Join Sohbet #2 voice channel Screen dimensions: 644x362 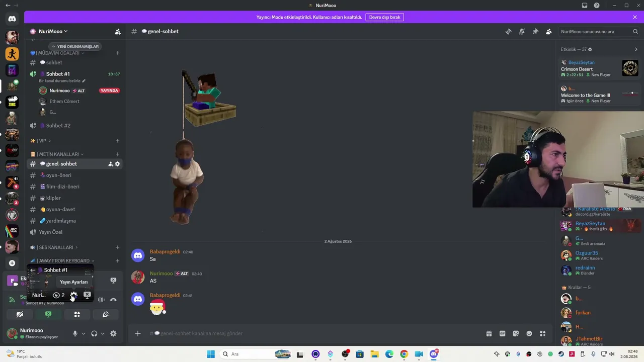tap(74, 125)
